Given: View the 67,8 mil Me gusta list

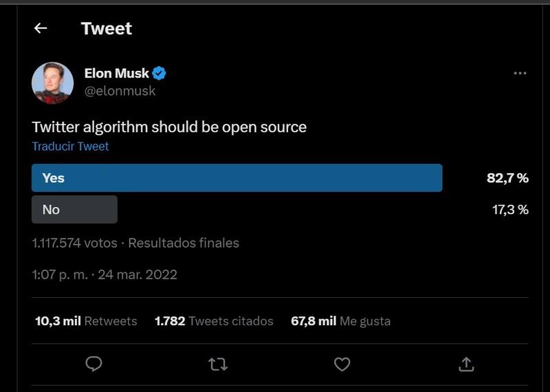Looking at the screenshot, I should pyautogui.click(x=340, y=321).
